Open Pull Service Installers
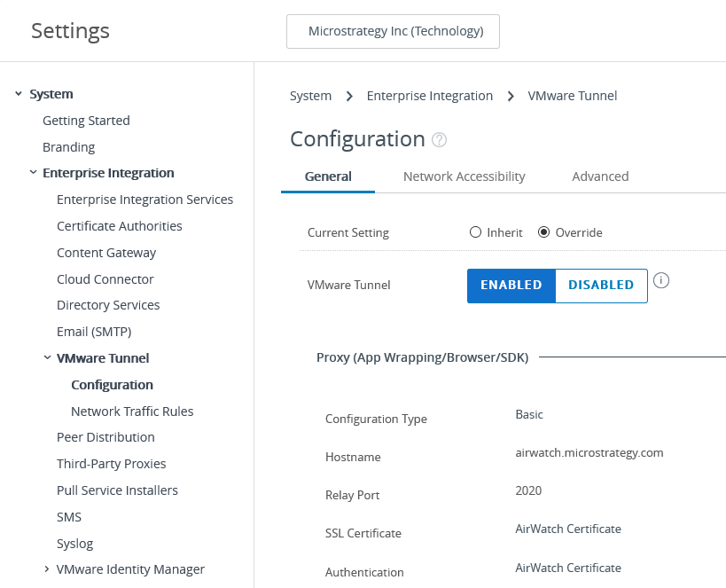The width and height of the screenshot is (726, 588). tap(117, 490)
